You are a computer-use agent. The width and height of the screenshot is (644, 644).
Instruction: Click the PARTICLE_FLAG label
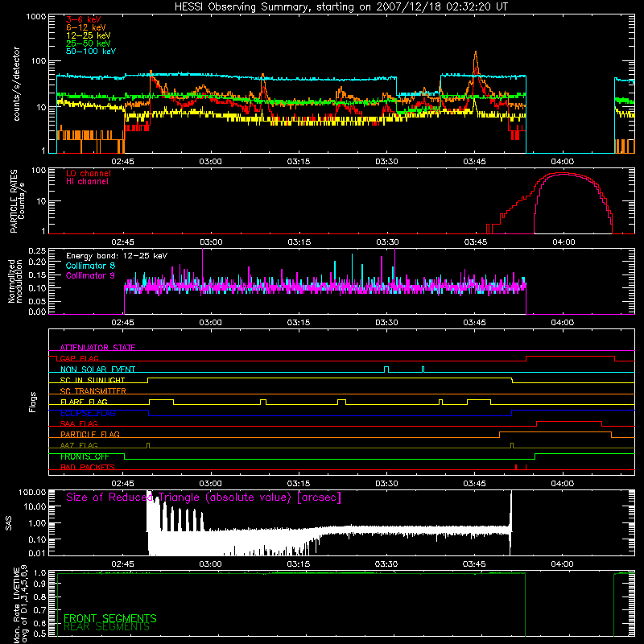click(90, 434)
